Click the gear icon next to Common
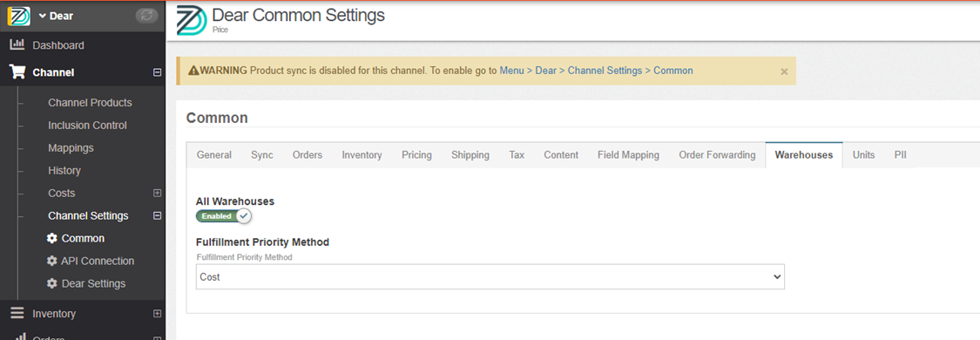This screenshot has height=340, width=980. point(52,239)
